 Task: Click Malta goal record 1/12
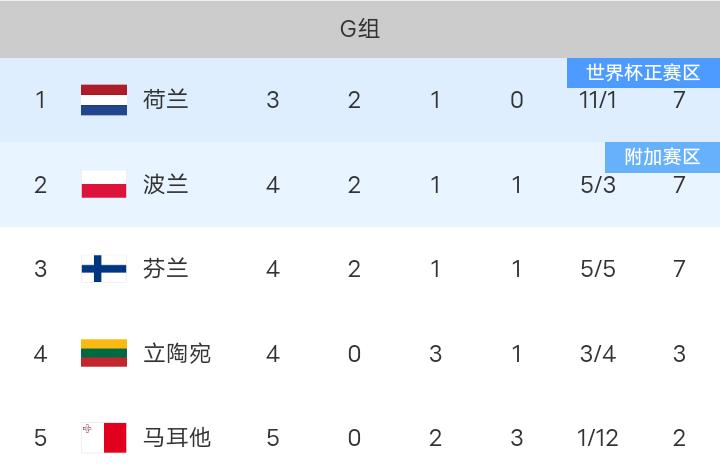597,438
